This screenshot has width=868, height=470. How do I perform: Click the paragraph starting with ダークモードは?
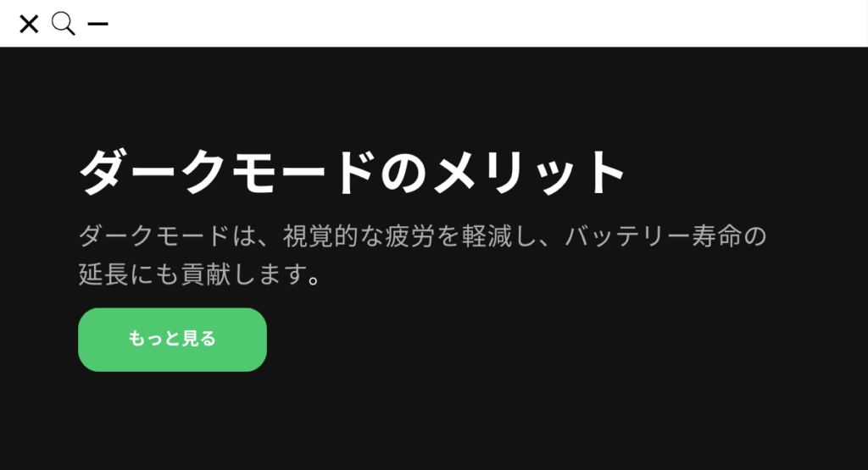(422, 255)
